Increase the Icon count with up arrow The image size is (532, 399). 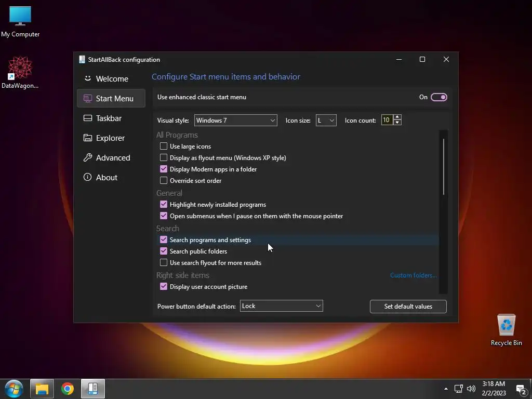397,117
